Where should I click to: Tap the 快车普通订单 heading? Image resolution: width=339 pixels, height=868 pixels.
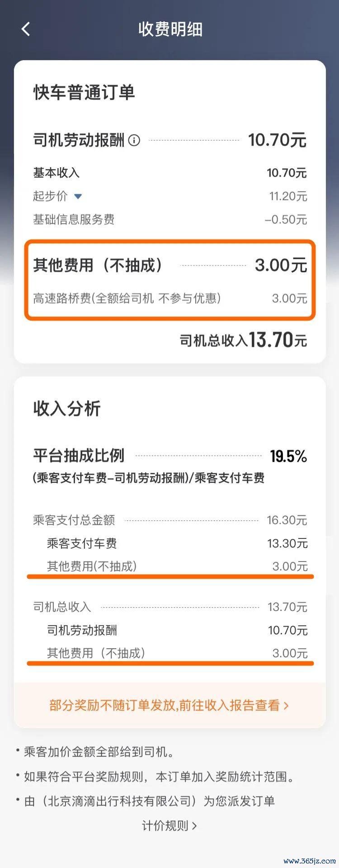pyautogui.click(x=84, y=93)
